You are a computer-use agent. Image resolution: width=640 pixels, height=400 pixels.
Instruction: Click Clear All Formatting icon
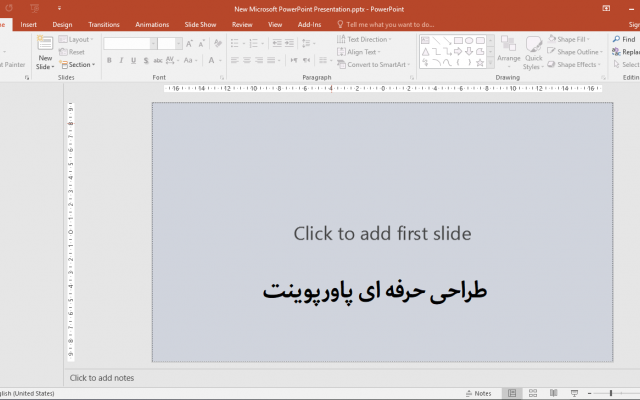tap(218, 43)
